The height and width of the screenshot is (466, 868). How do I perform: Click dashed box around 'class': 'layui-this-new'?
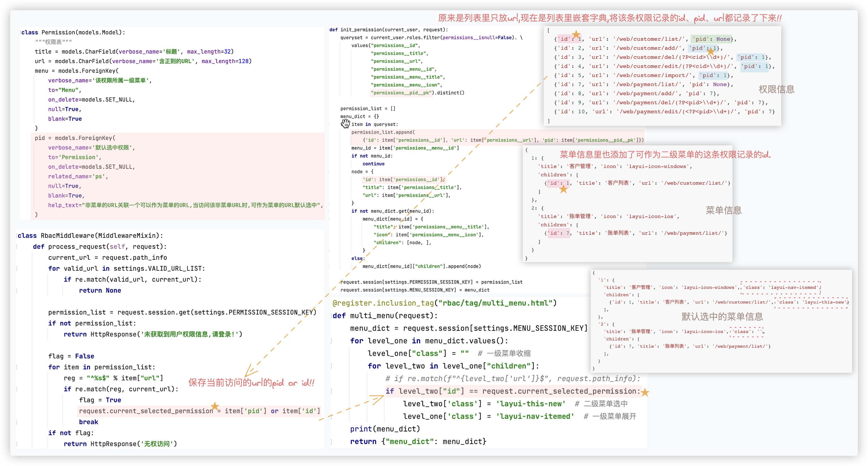(811, 302)
